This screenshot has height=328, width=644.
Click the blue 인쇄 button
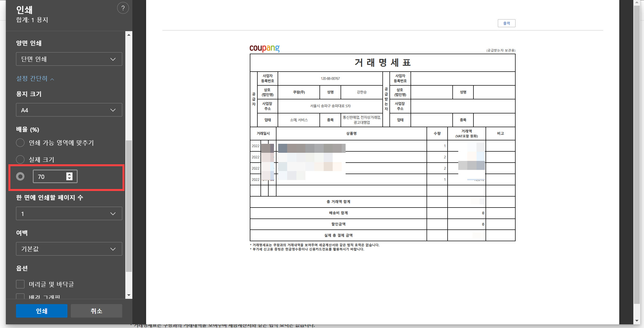pos(42,311)
